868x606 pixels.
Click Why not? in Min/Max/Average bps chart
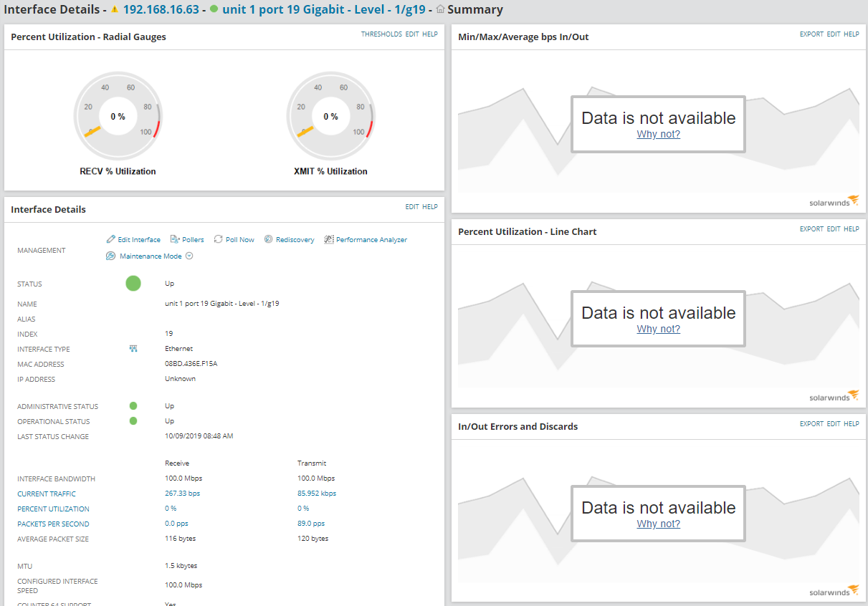(659, 134)
